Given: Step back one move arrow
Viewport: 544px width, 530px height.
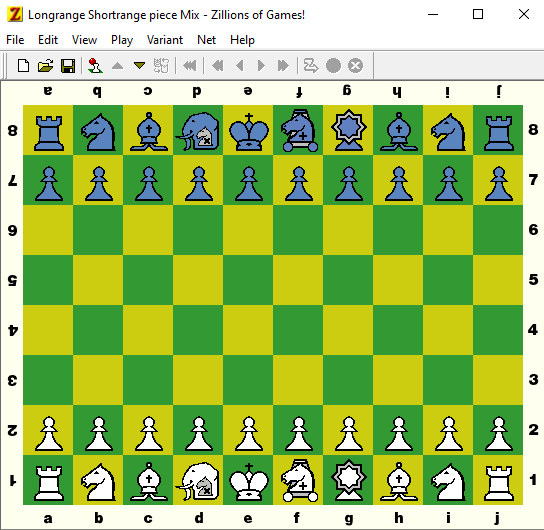Looking at the screenshot, I should pyautogui.click(x=239, y=66).
